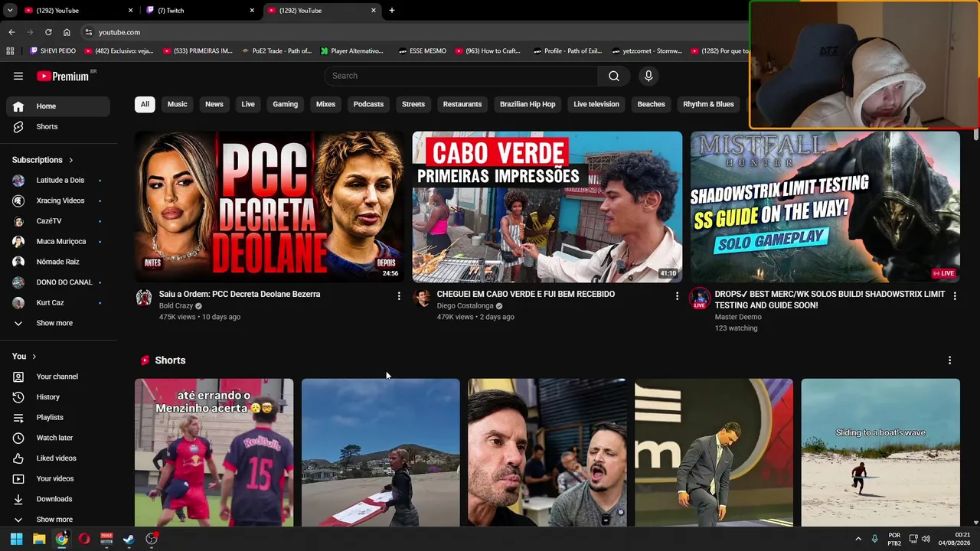Screen dimensions: 980x551
Task: Click the browser home button
Action: click(x=67, y=32)
